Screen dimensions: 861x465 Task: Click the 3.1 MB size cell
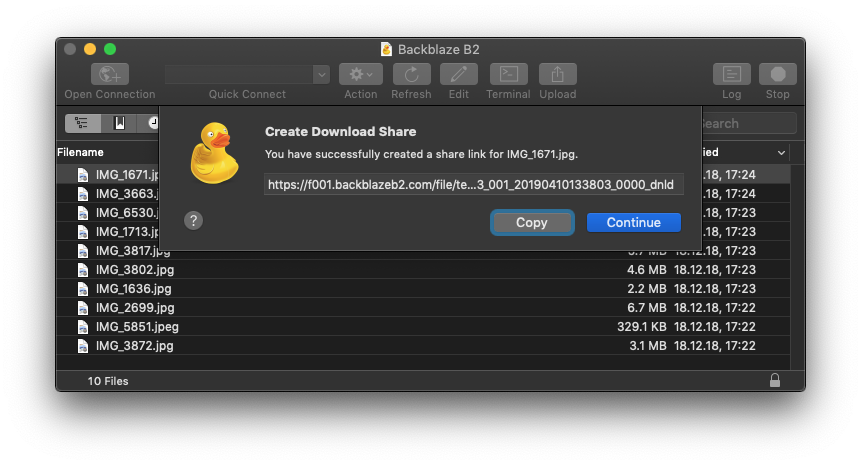click(x=647, y=346)
